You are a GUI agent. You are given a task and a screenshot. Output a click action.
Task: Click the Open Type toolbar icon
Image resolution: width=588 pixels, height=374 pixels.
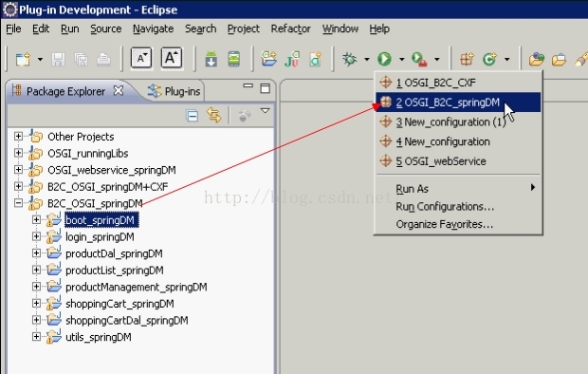point(537,60)
